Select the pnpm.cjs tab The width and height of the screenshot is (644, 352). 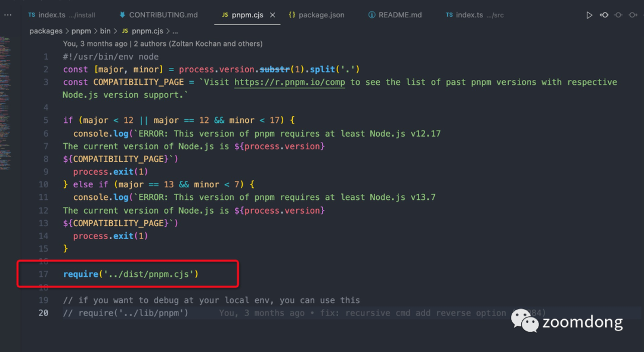(247, 15)
